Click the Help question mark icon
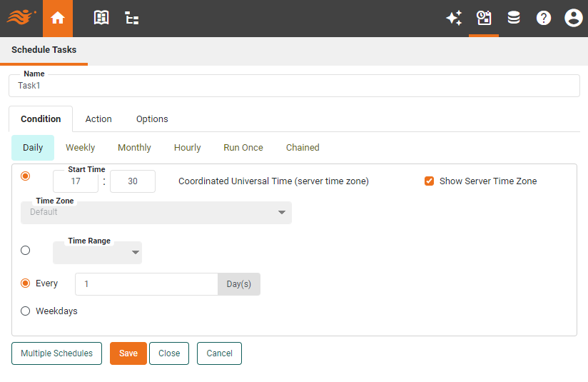This screenshot has height=382, width=588. click(x=544, y=19)
